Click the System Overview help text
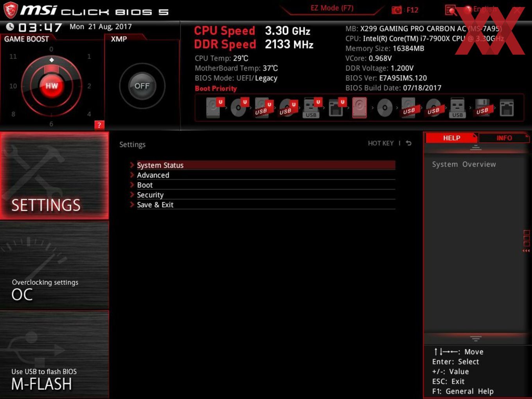This screenshot has height=399, width=532. (x=464, y=164)
